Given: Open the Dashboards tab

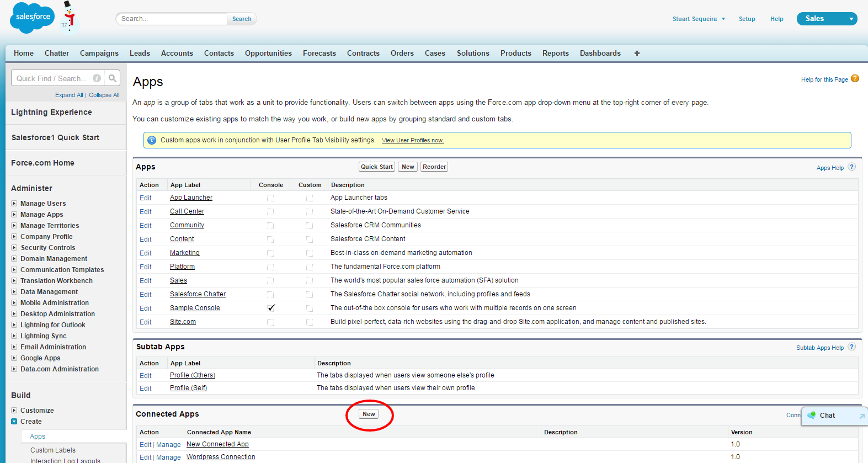Looking at the screenshot, I should [600, 54].
